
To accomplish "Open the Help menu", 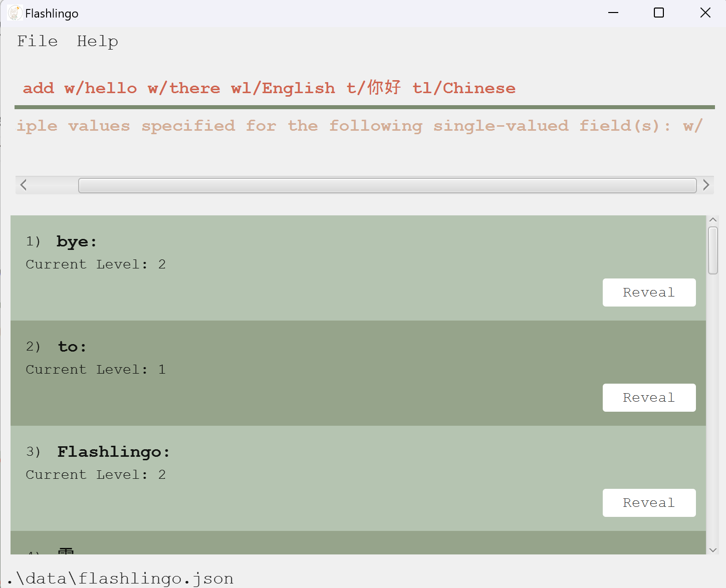I will (x=98, y=41).
